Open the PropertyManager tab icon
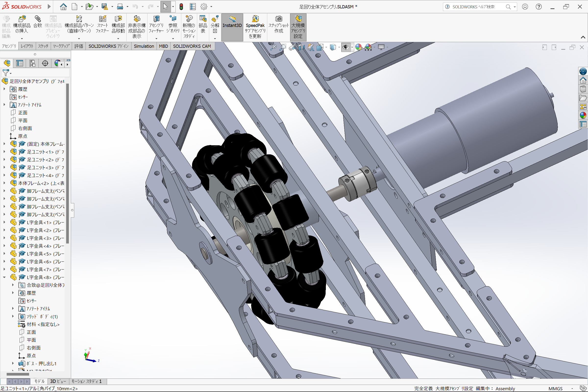588x392 pixels. click(x=20, y=63)
